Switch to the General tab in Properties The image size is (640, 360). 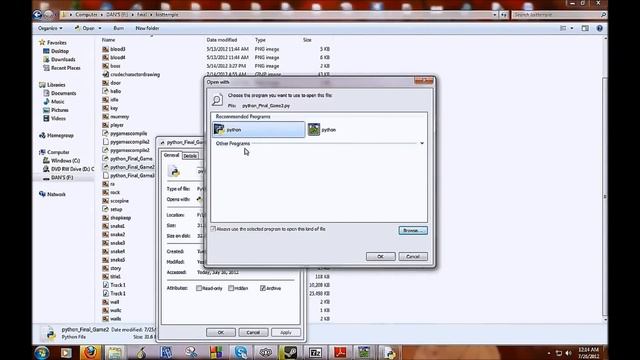tap(171, 156)
